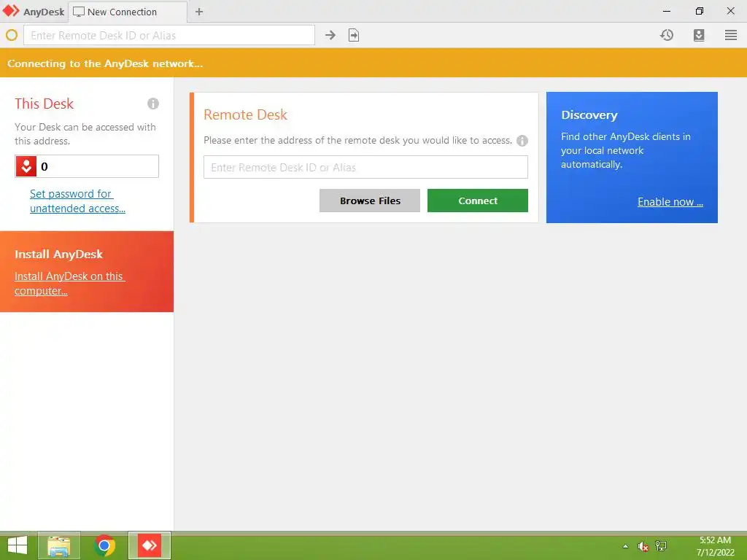Click the Discovery heading text

589,115
